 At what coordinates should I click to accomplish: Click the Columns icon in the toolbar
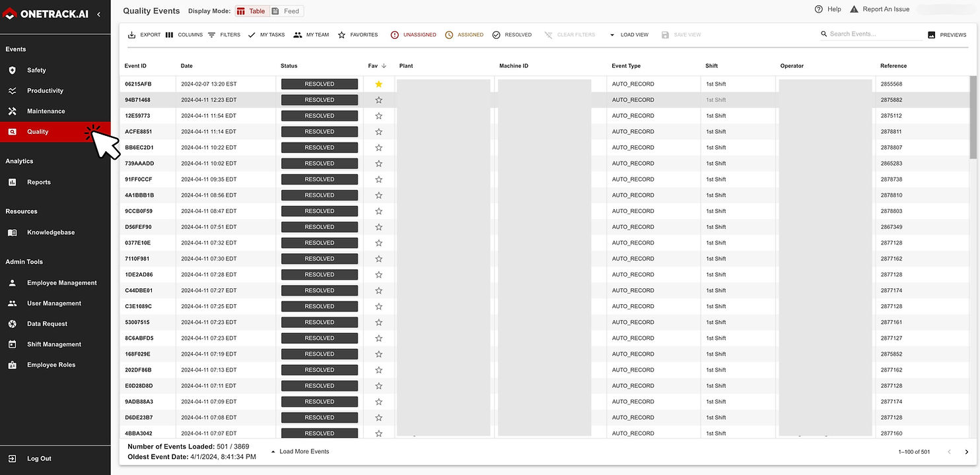pos(169,34)
